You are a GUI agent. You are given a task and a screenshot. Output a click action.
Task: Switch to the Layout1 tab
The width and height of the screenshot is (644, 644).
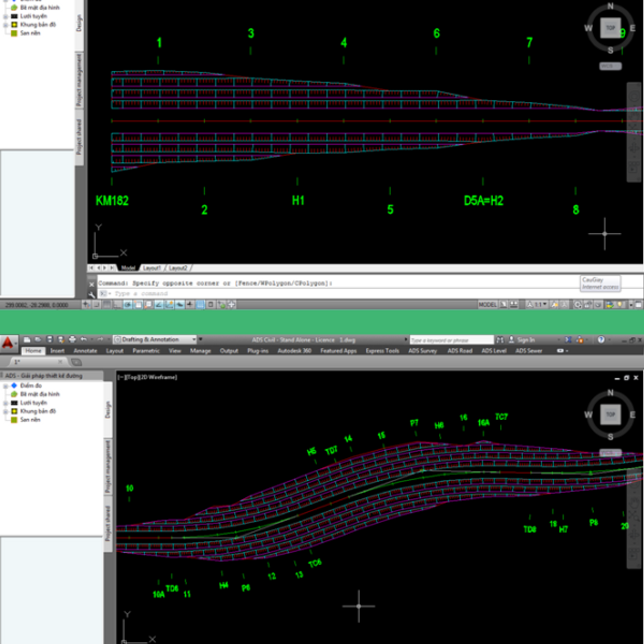point(152,268)
